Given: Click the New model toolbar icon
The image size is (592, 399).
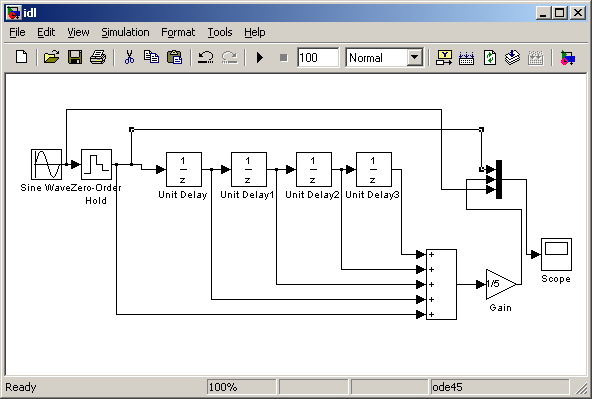Looking at the screenshot, I should coord(22,58).
